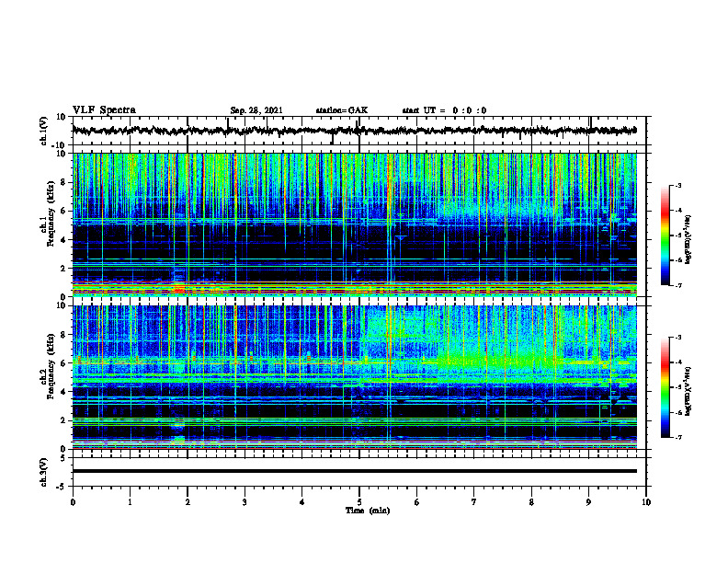728x563 pixels.
Task: Click the ch.1 spectrogram plot area
Action: [x=354, y=224]
